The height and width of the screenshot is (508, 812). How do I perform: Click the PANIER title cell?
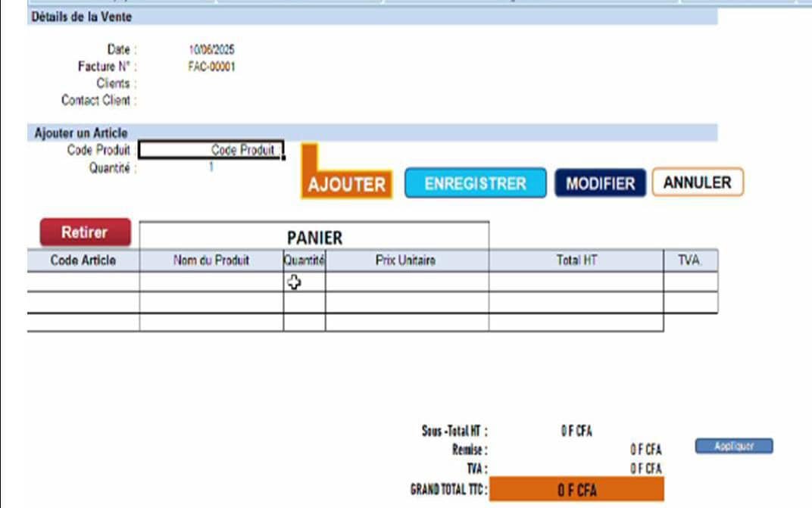[314, 237]
